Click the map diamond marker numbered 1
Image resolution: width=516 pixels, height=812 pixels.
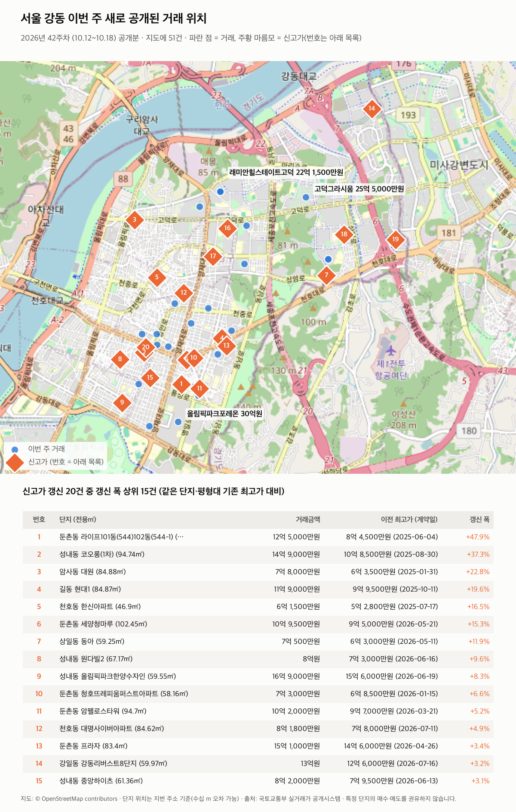[x=181, y=384]
